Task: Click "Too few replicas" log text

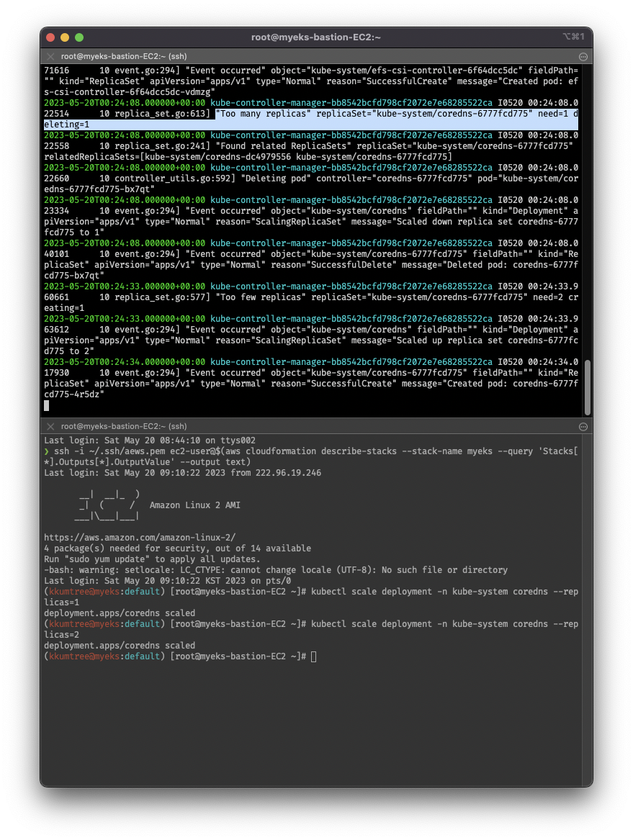Action: (261, 297)
